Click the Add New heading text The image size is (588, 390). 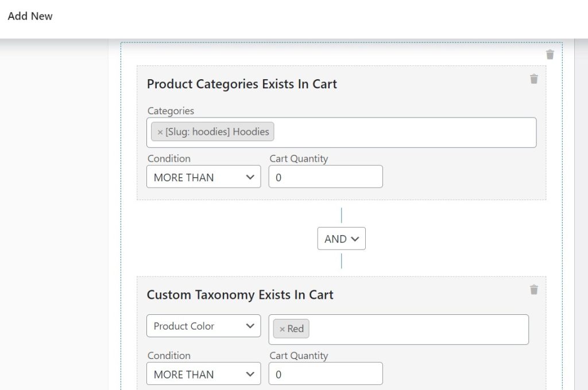pyautogui.click(x=30, y=16)
